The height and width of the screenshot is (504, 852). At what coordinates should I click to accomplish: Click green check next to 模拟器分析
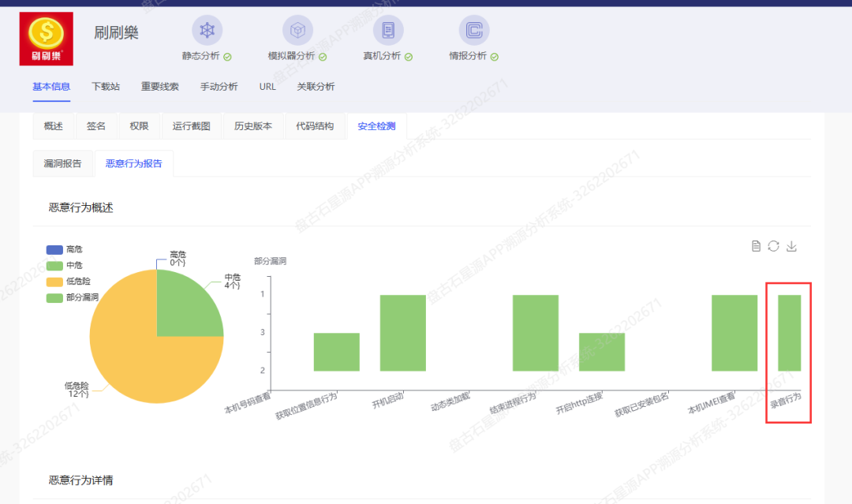tap(323, 57)
